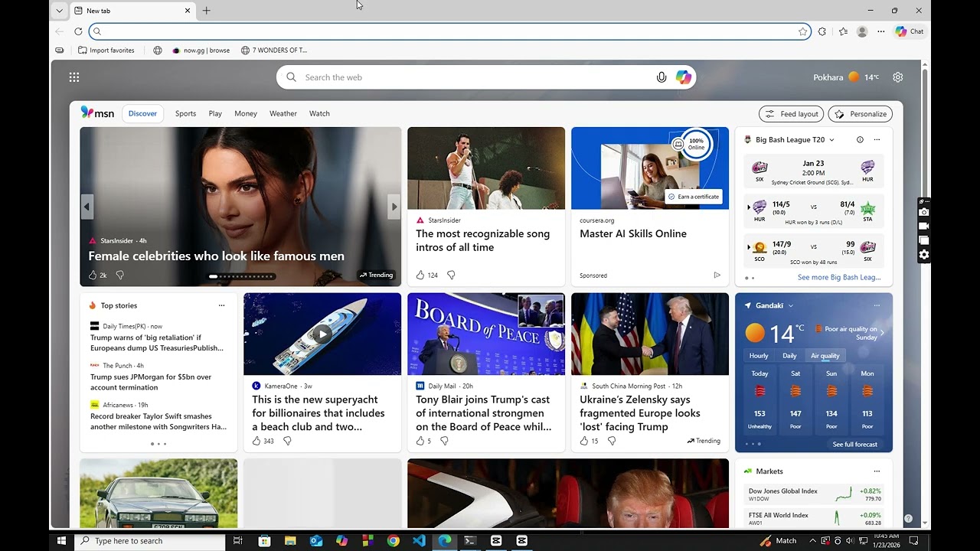Open Big Bash League card options menu
The width and height of the screenshot is (980, 551).
(x=877, y=140)
